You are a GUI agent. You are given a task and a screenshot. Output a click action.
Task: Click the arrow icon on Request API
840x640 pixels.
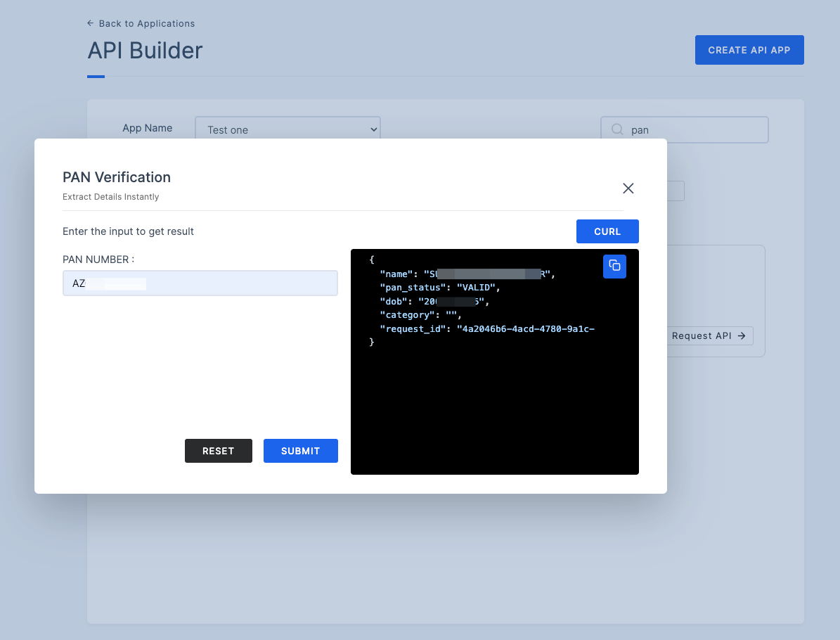tap(742, 336)
